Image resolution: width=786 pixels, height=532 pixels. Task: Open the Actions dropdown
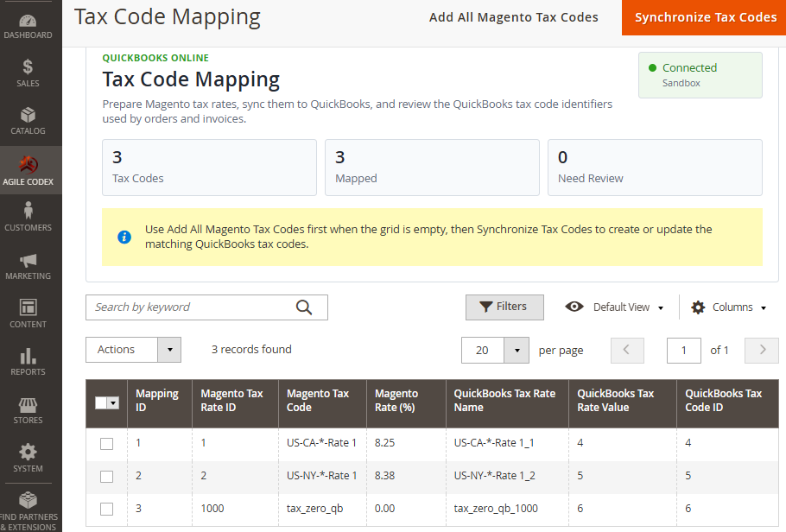coord(133,350)
